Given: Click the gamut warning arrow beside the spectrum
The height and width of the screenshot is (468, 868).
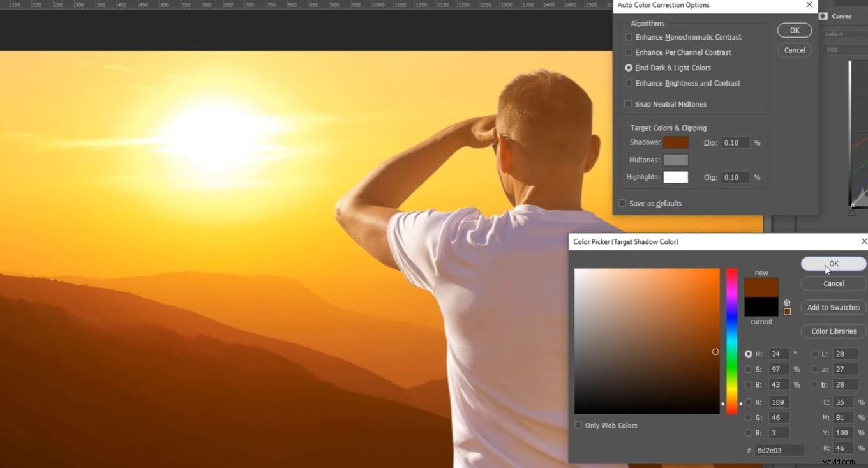Looking at the screenshot, I should tap(741, 403).
